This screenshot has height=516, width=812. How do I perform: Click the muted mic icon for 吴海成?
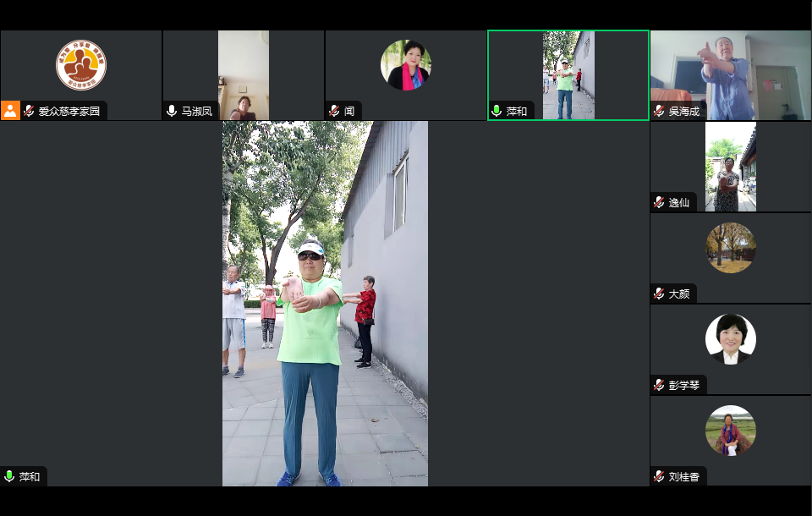tap(659, 111)
